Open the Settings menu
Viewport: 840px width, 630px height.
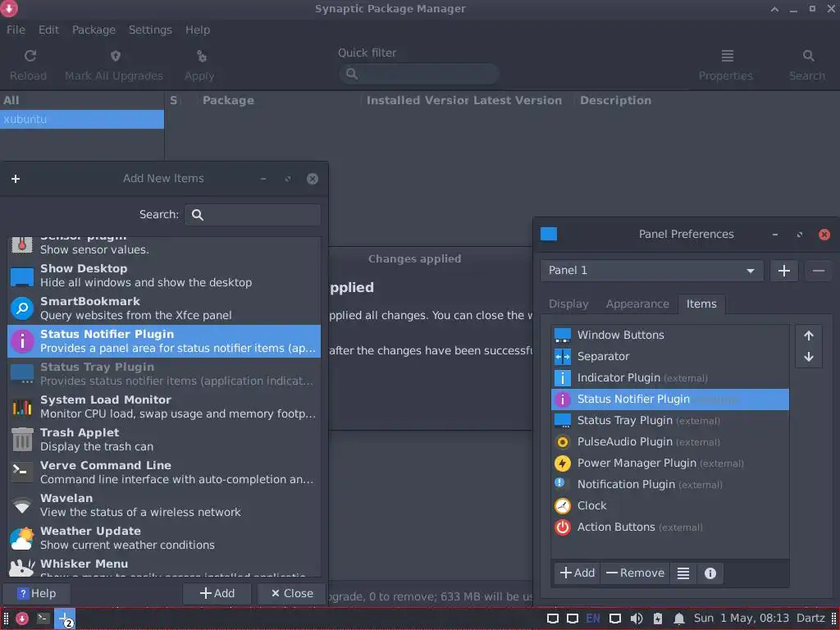[x=150, y=30]
